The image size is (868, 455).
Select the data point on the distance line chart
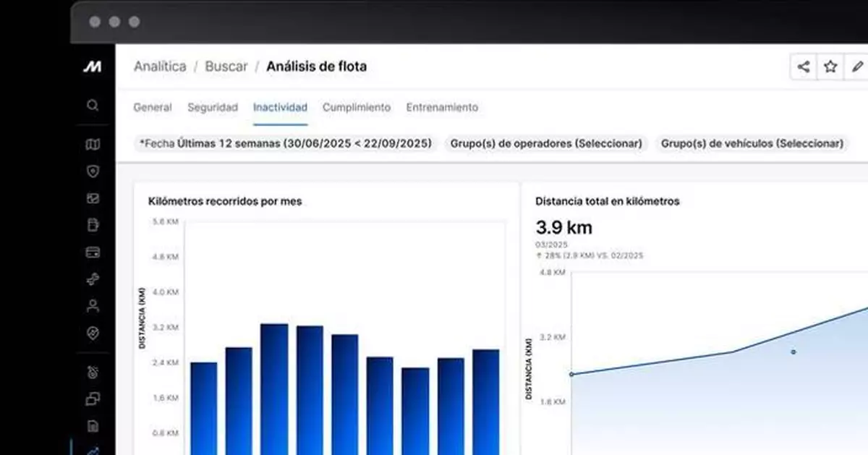point(792,352)
